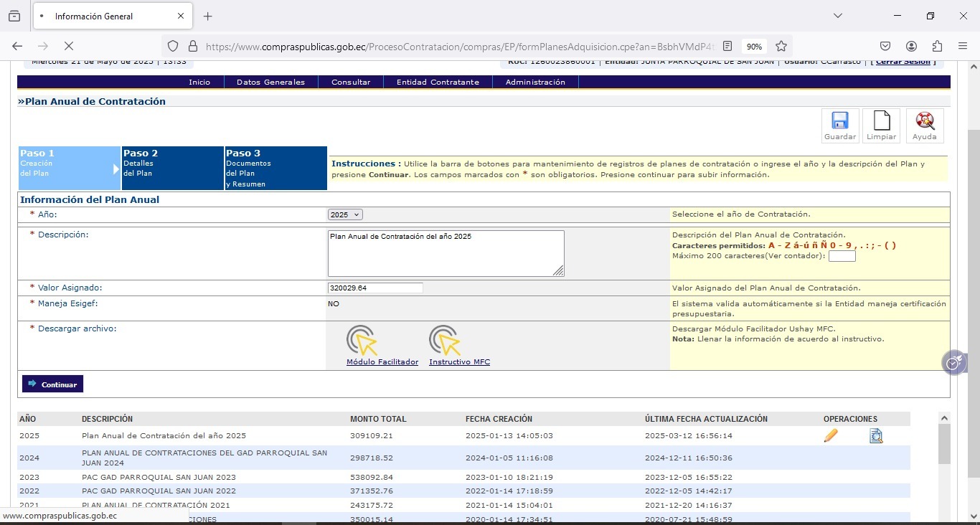The height and width of the screenshot is (525, 980).
Task: Click the Guardar save icon
Action: (x=839, y=121)
